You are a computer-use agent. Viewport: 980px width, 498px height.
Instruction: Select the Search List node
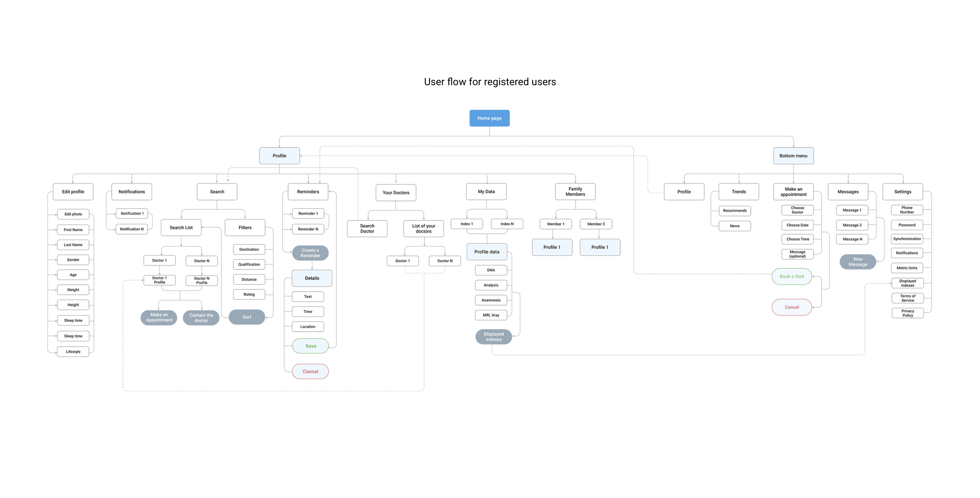[x=181, y=228]
